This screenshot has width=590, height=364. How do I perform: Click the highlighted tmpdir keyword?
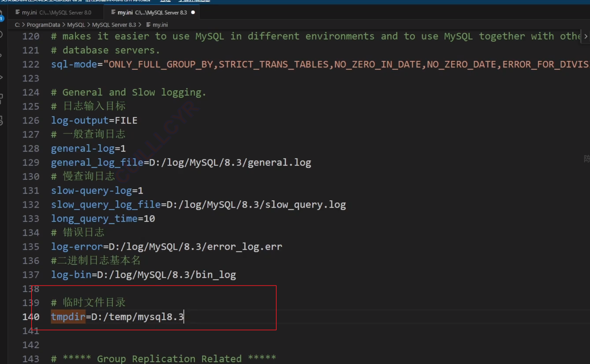pos(68,317)
